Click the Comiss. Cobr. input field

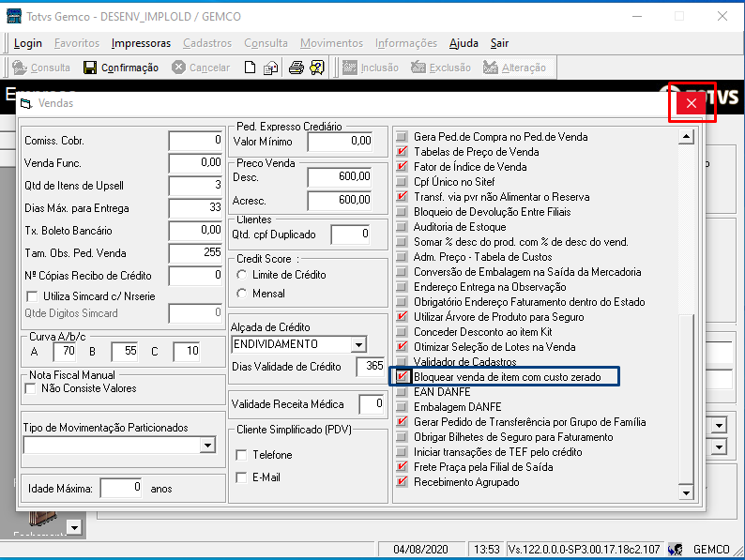point(196,141)
